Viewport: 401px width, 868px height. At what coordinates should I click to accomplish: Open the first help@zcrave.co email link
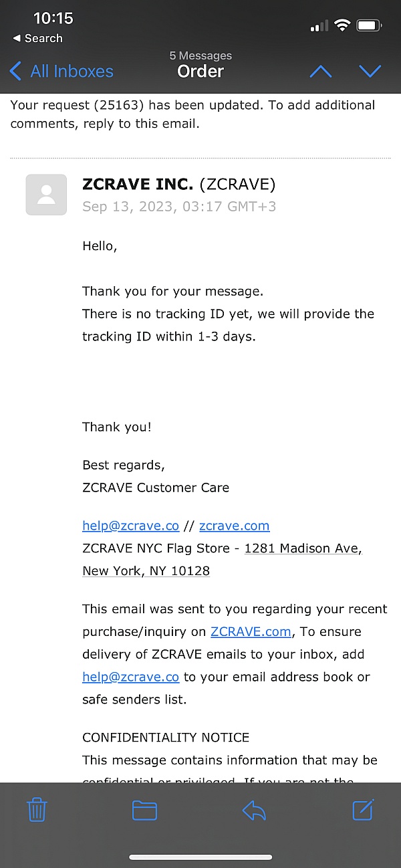tap(131, 526)
